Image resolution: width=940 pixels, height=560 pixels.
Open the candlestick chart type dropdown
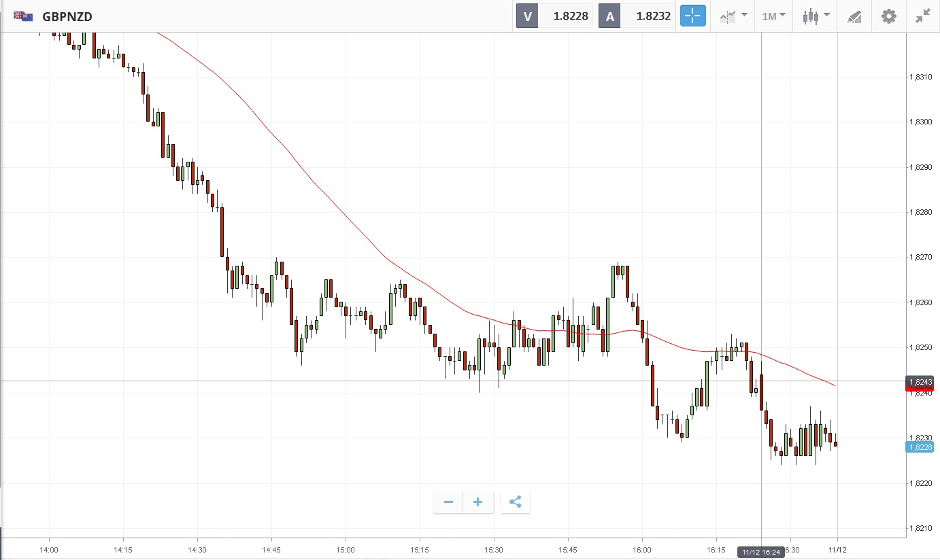coord(816,16)
